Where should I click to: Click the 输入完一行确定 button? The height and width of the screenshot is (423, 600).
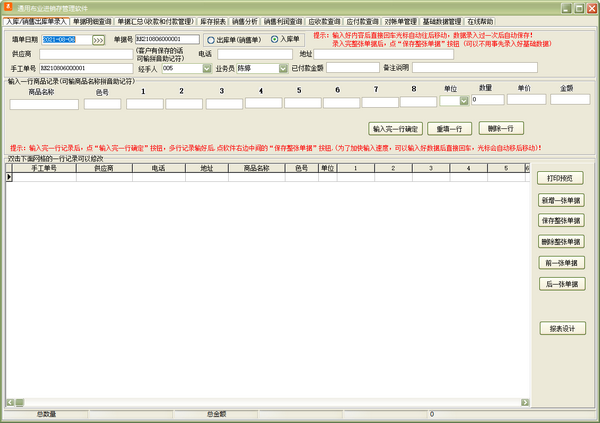(x=396, y=128)
